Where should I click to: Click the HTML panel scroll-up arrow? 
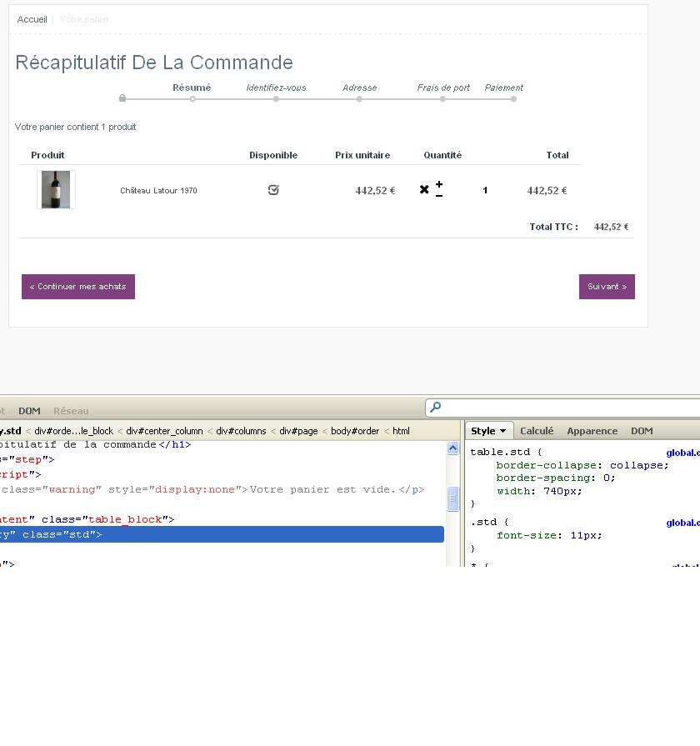(x=453, y=448)
